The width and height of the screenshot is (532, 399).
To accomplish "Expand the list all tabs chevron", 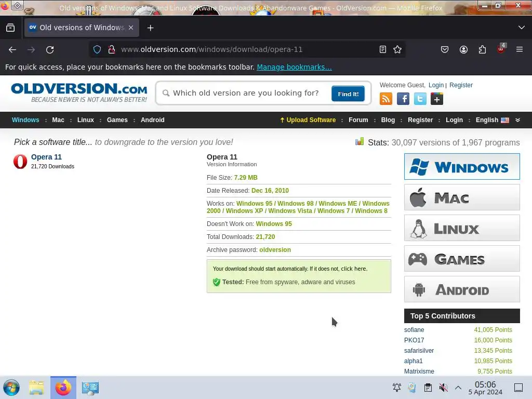I will (522, 28).
